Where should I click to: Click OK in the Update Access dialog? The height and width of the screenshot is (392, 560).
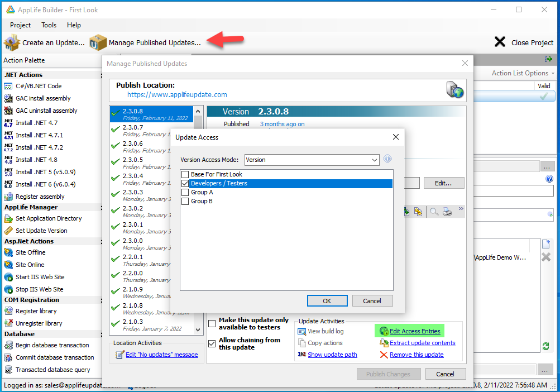tap(327, 301)
